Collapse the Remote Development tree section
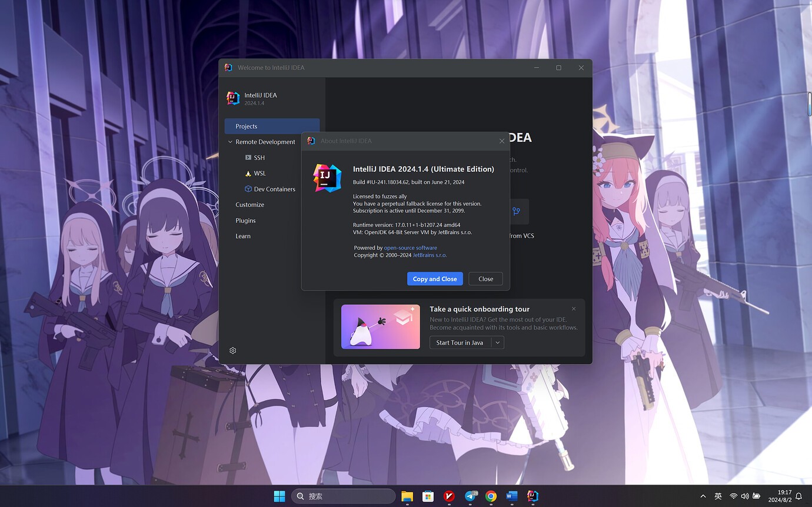 pyautogui.click(x=230, y=142)
